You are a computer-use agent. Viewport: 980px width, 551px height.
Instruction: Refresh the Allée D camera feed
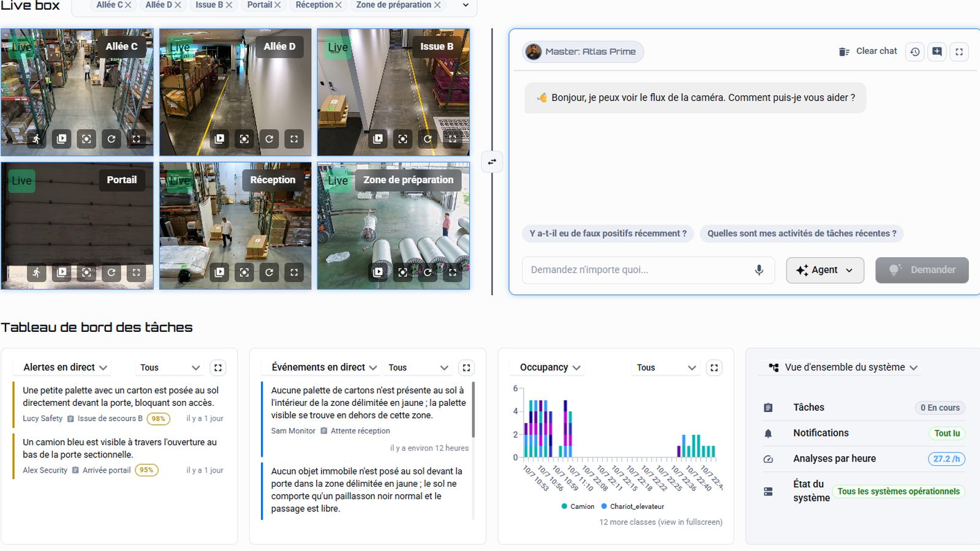tap(269, 139)
